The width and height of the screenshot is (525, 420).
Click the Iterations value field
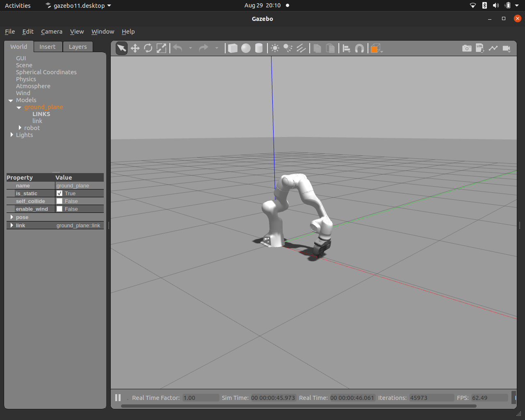click(431, 398)
